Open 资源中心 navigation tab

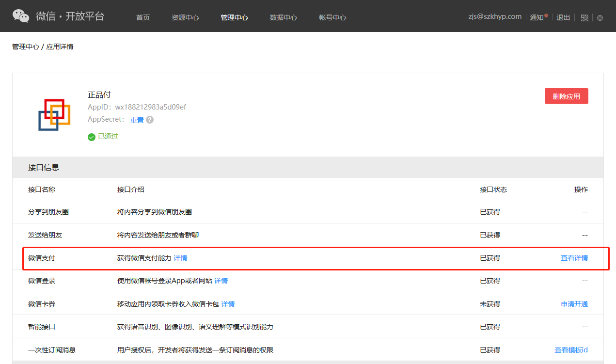click(185, 17)
